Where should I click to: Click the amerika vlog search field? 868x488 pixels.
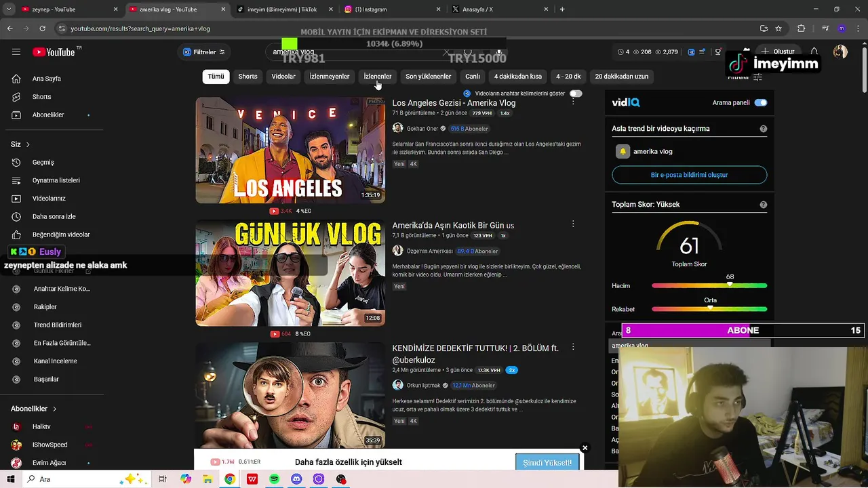point(353,52)
